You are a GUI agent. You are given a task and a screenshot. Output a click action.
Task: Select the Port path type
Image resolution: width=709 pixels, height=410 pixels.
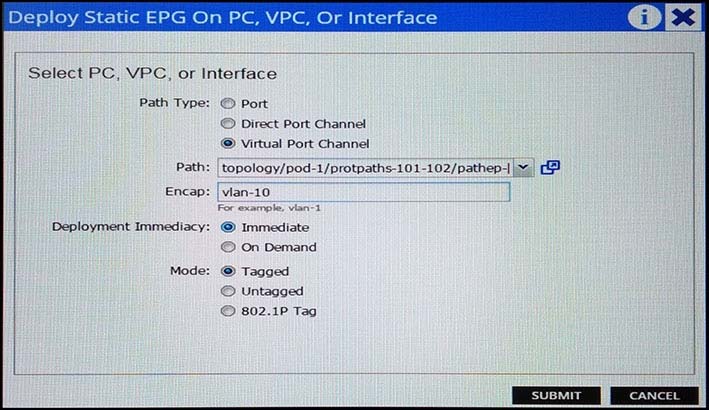(x=228, y=104)
